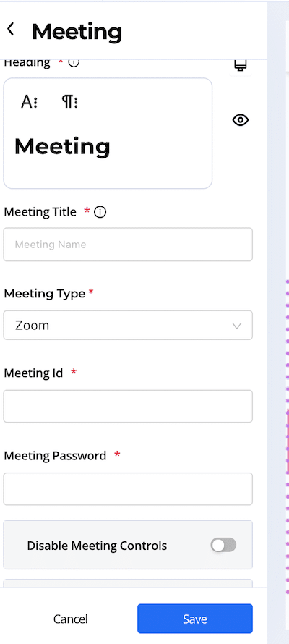Toggle heading visibility with eye icon
289x644 pixels.
point(240,120)
